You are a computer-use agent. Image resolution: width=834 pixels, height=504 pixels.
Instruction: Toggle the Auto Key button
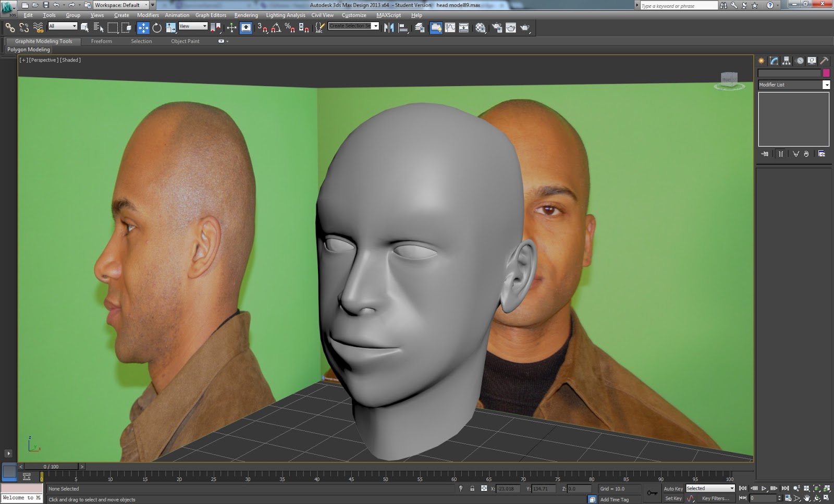click(673, 488)
